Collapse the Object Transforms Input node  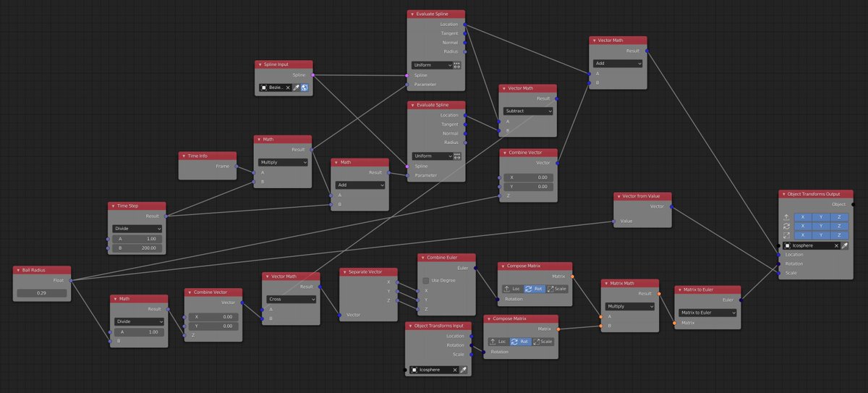pyautogui.click(x=409, y=326)
